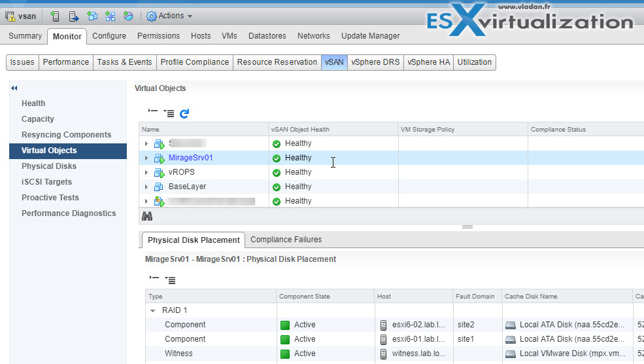Click the esxi6-02 host icon
Screen dimensions: 644x364
(x=383, y=325)
